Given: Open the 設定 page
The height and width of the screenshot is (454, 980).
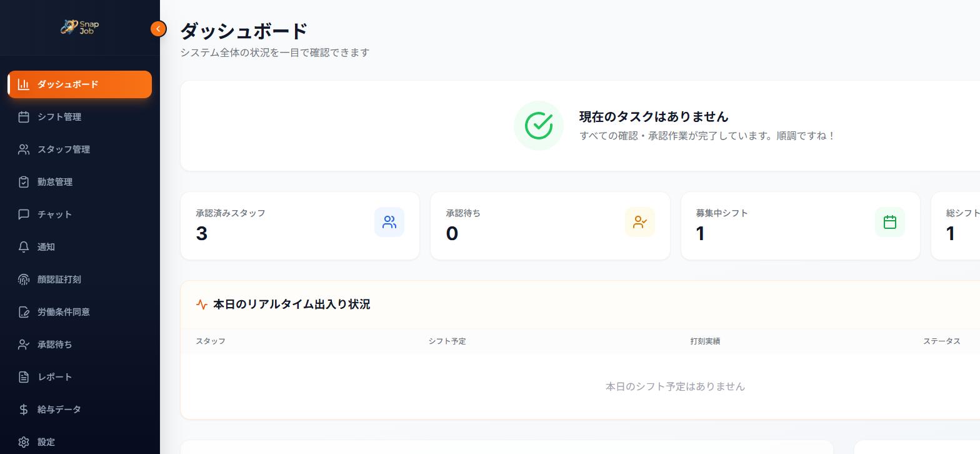Looking at the screenshot, I should click(79, 442).
